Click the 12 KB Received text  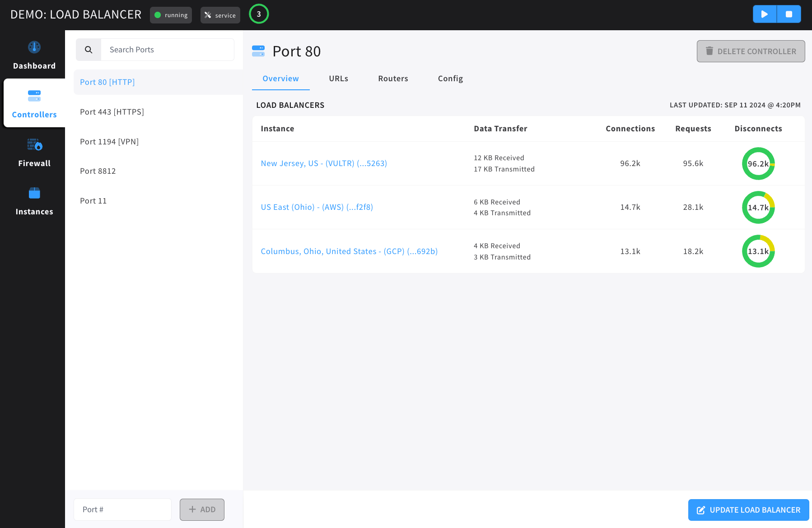pyautogui.click(x=499, y=158)
